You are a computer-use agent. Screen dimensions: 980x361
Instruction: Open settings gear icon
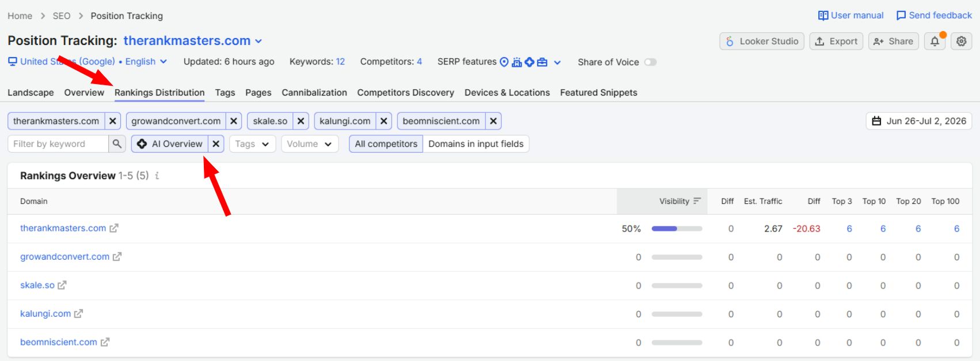(x=961, y=41)
